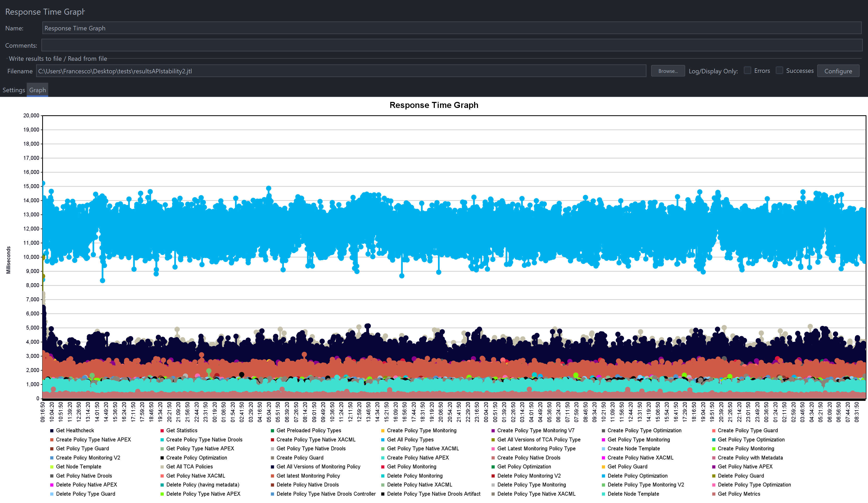Click the 'Create Policy Guard' legend label
Viewport: 868px width, 503px height.
point(300,458)
